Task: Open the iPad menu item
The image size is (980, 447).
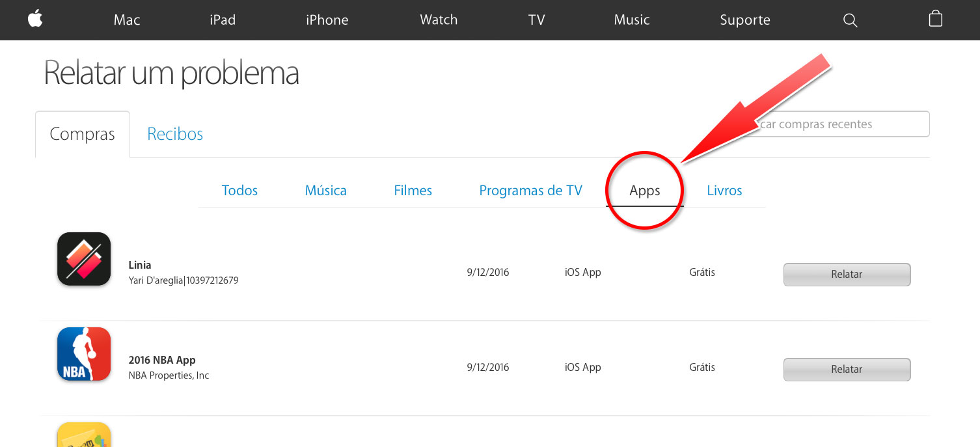Action: [x=223, y=20]
